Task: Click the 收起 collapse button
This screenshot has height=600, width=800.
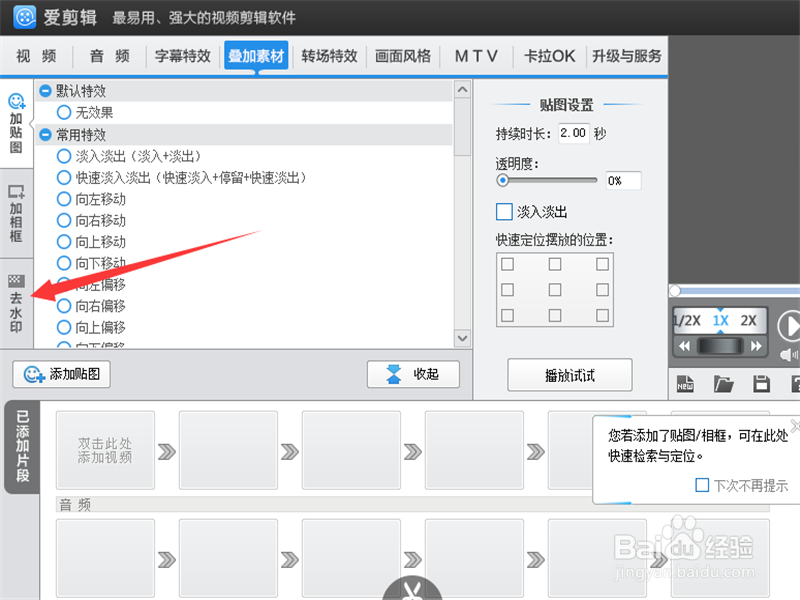Action: 413,374
